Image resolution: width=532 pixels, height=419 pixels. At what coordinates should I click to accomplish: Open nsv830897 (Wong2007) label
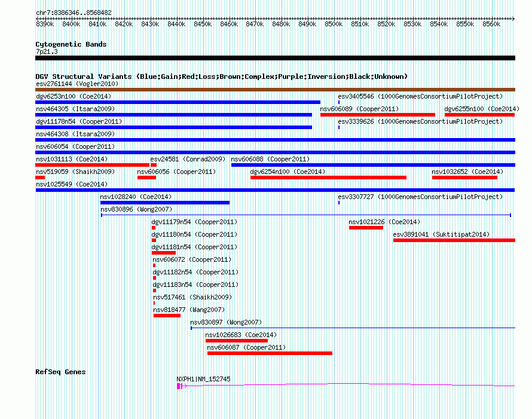click(x=226, y=322)
